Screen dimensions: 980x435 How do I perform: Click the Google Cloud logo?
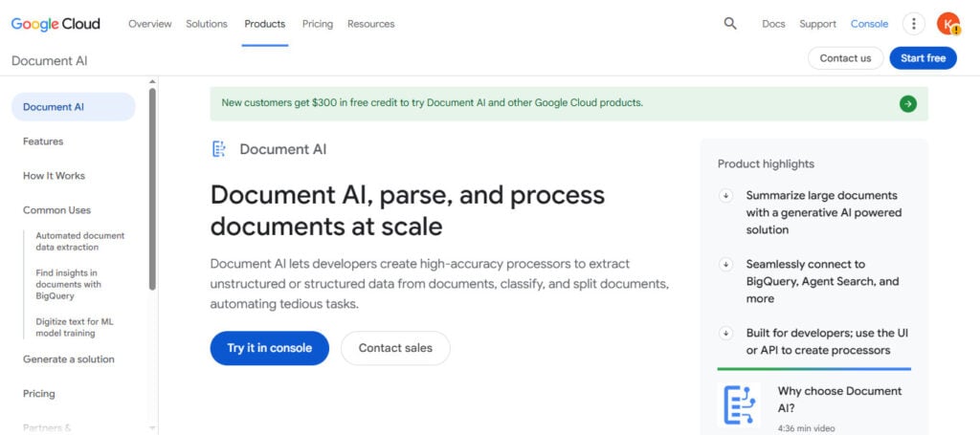point(56,24)
